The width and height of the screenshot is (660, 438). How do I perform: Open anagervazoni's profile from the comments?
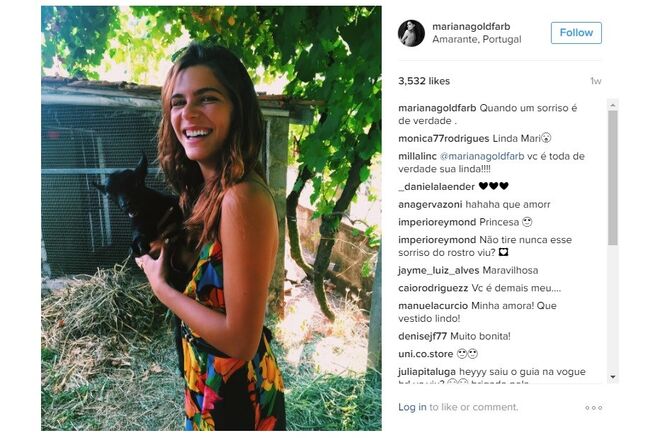point(432,204)
